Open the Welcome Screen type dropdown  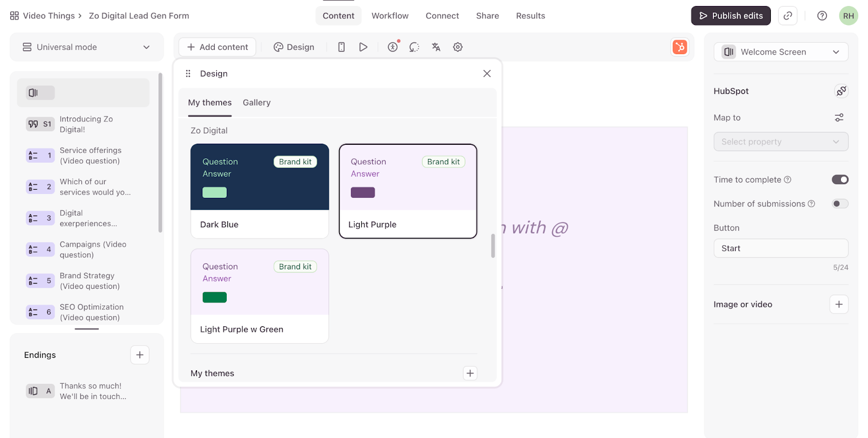point(781,52)
